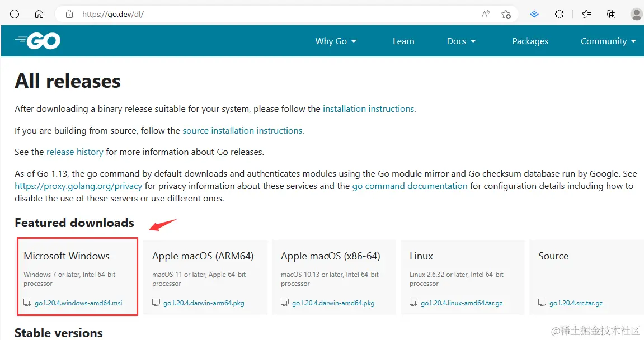The image size is (644, 340).
Task: Open the release history link
Action: 75,152
